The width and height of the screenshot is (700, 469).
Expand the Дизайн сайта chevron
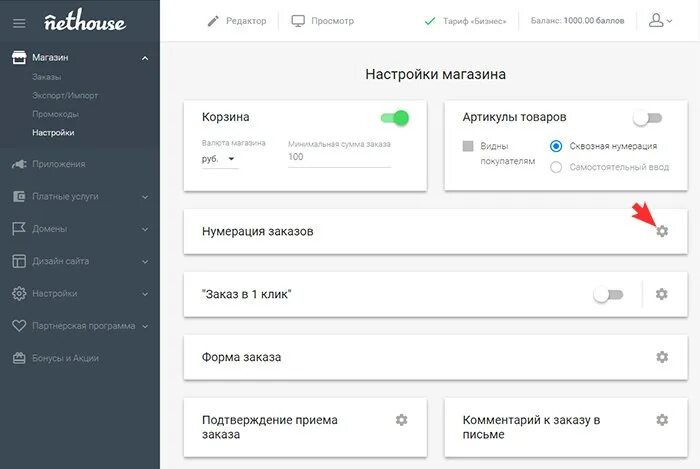click(145, 261)
